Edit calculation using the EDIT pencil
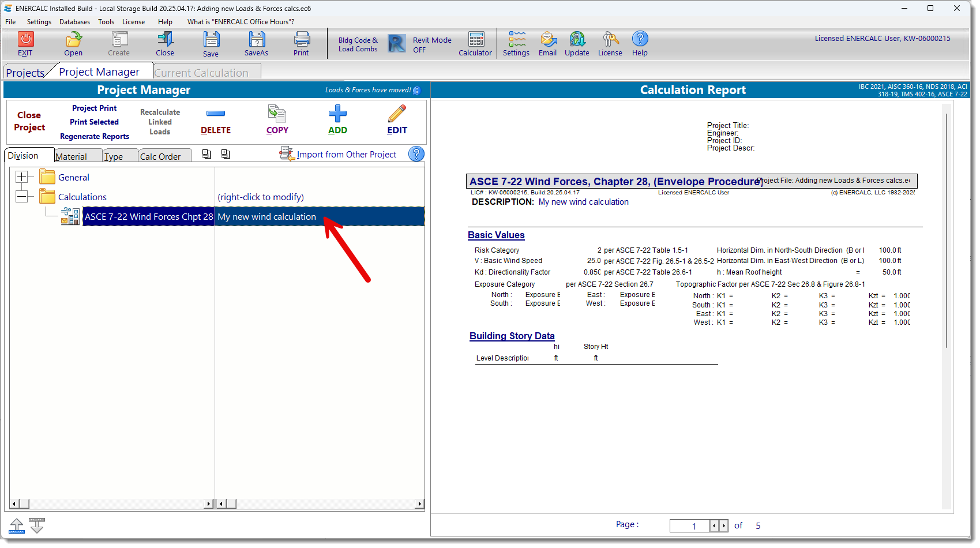 point(397,114)
